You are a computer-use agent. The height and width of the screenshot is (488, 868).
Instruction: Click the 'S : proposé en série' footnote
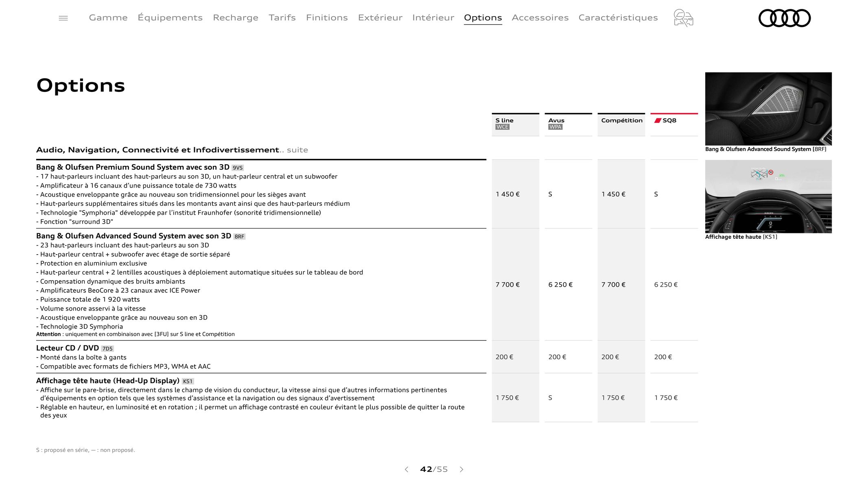[x=85, y=450]
